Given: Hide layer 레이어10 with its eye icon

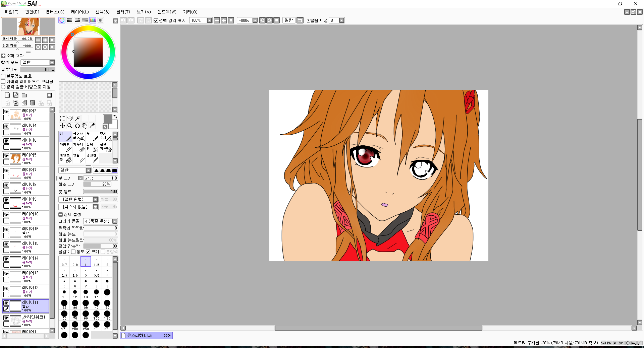Looking at the screenshot, I should click(6, 215).
